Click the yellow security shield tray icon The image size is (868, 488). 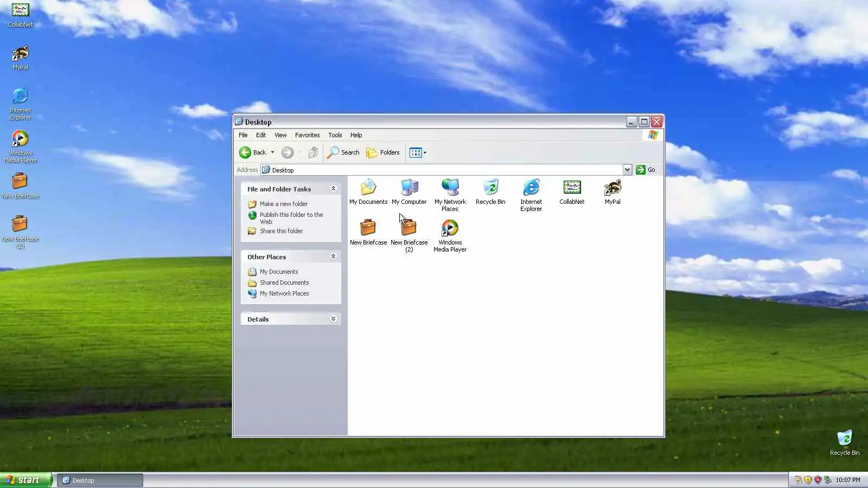[808, 480]
